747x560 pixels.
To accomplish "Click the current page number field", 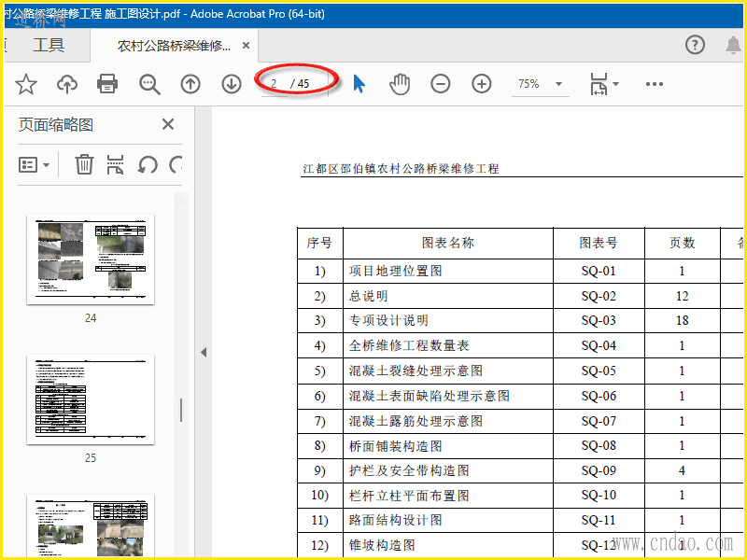I will tap(275, 84).
